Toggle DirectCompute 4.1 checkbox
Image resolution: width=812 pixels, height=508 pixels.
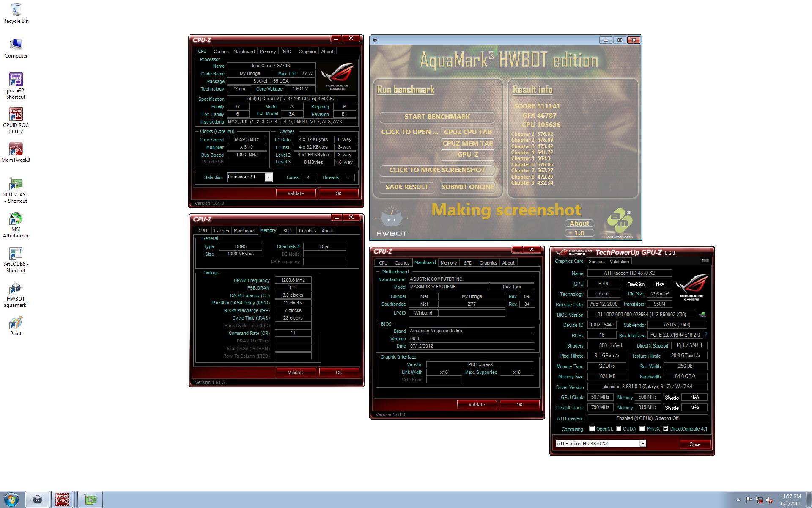point(665,429)
